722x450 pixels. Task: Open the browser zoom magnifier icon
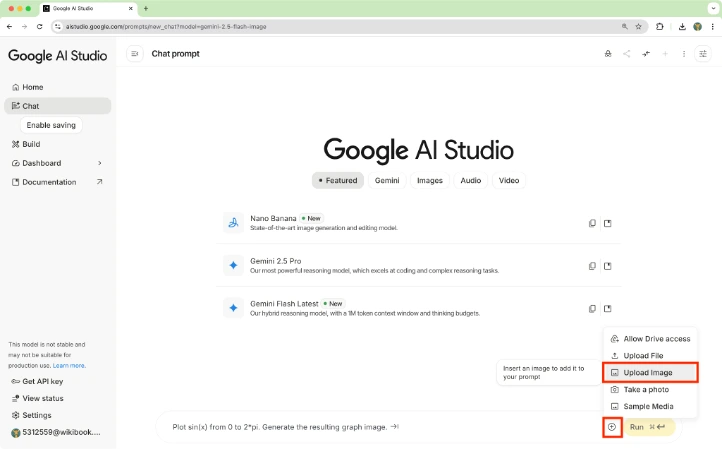point(624,27)
